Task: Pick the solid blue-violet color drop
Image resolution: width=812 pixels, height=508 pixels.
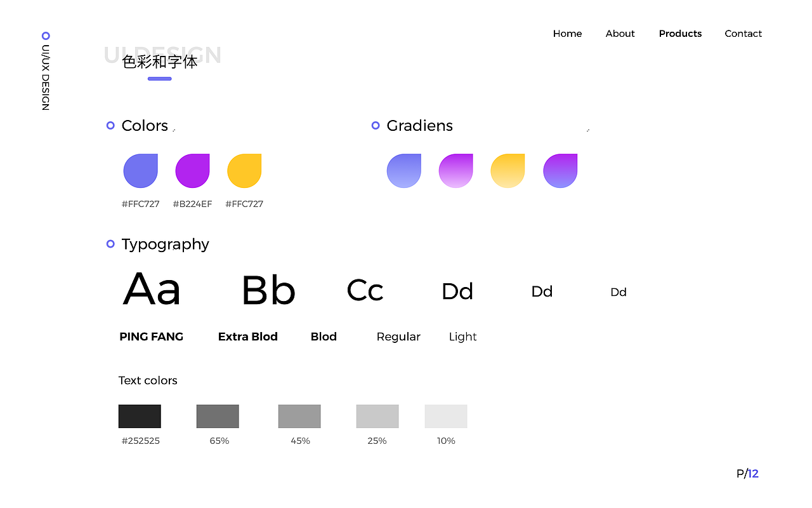Action: click(x=140, y=171)
